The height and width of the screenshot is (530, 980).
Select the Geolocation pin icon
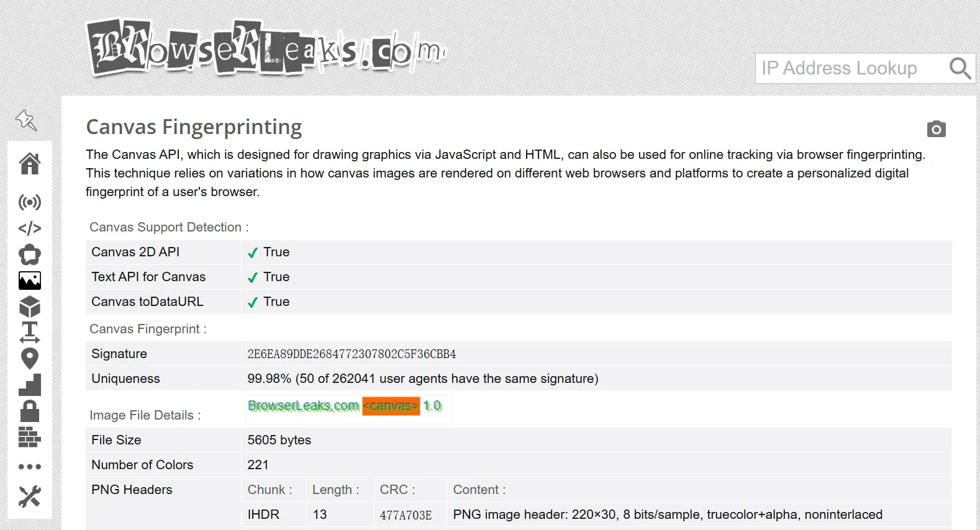[29, 359]
